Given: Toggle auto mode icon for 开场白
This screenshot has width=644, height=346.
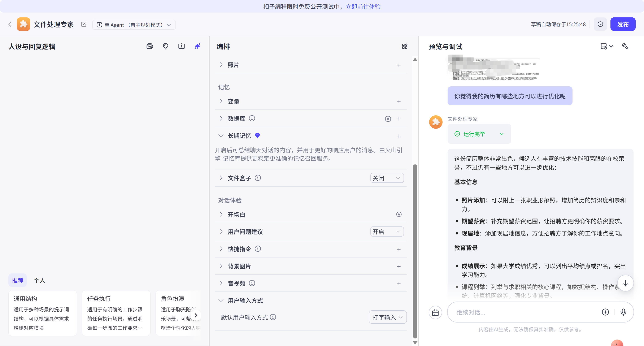Looking at the screenshot, I should pyautogui.click(x=399, y=215).
